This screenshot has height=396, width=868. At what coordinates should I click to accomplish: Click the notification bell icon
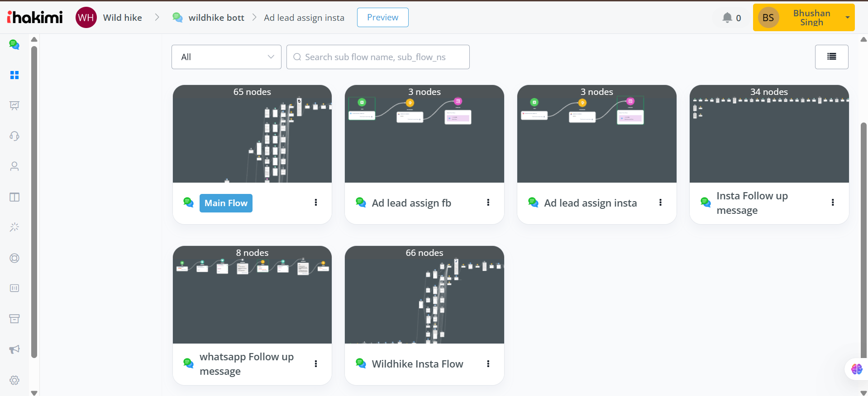pos(727,18)
